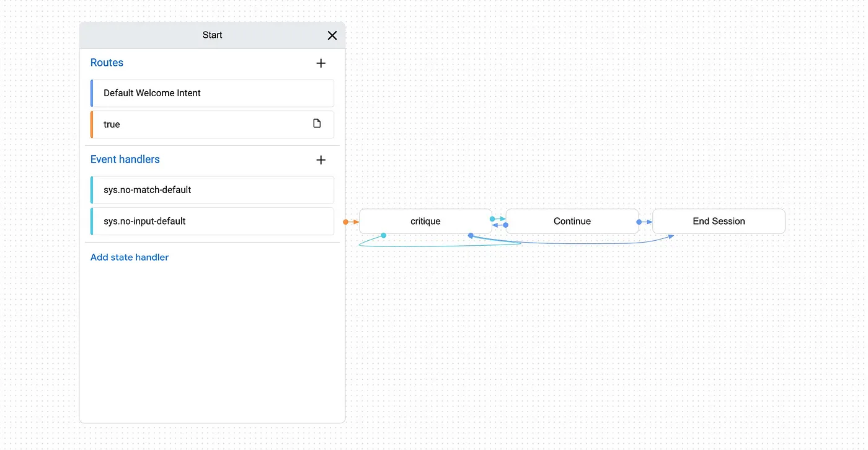The width and height of the screenshot is (868, 450).
Task: Close the Start page panel
Action: pos(332,35)
